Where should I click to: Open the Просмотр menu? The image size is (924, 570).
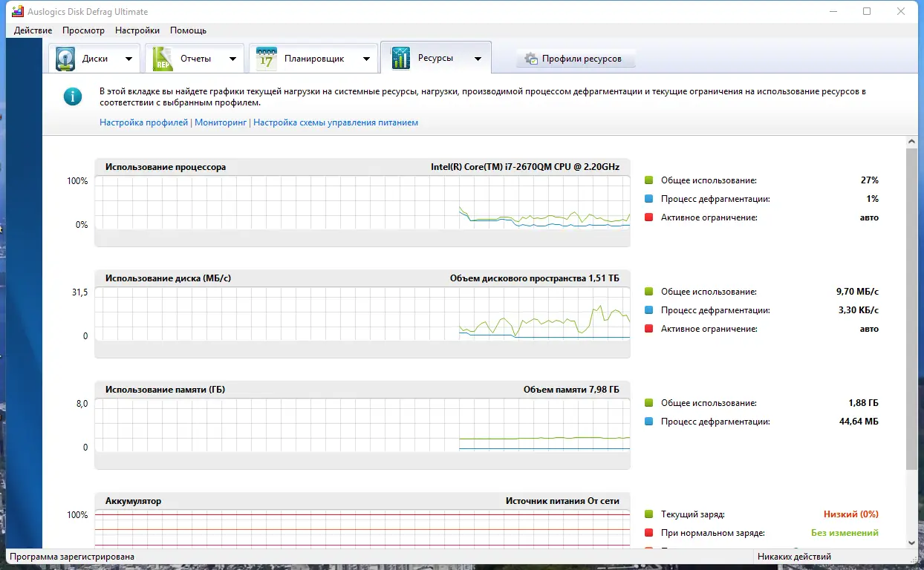click(83, 30)
